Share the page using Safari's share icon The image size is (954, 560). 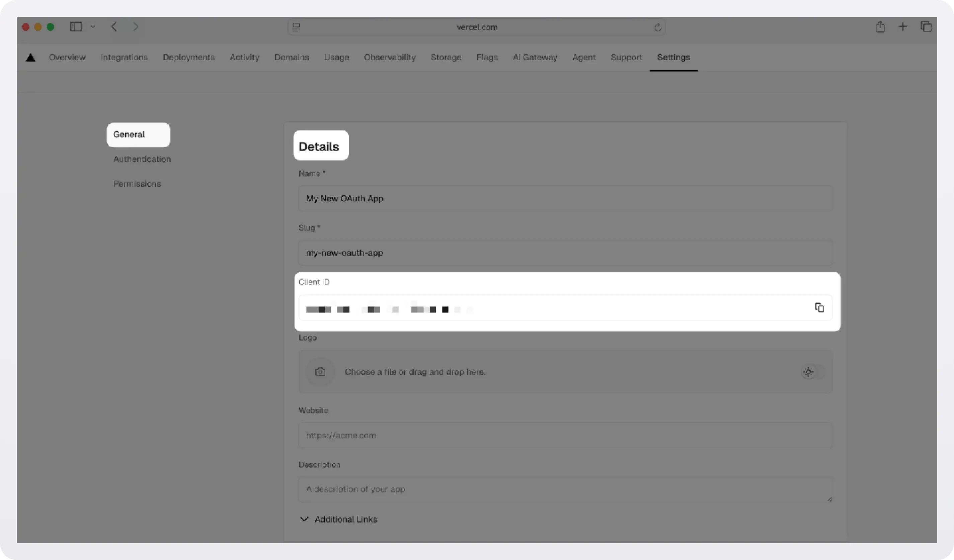coord(880,26)
